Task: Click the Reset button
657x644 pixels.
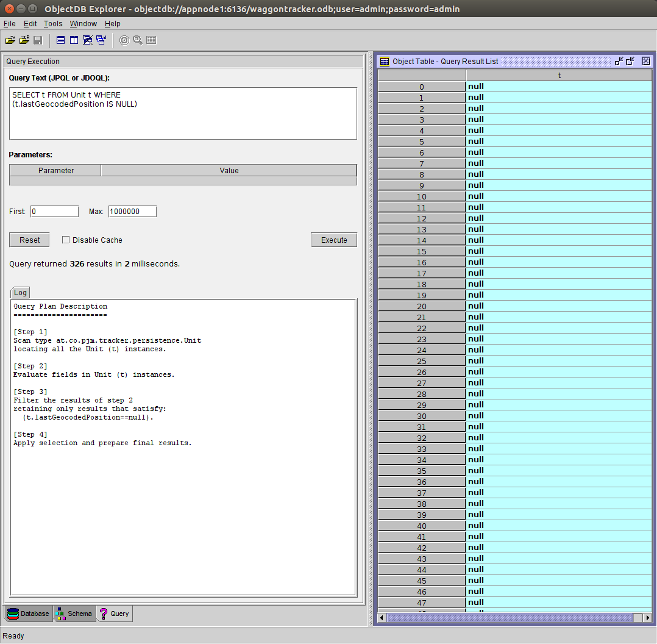Action: (29, 240)
